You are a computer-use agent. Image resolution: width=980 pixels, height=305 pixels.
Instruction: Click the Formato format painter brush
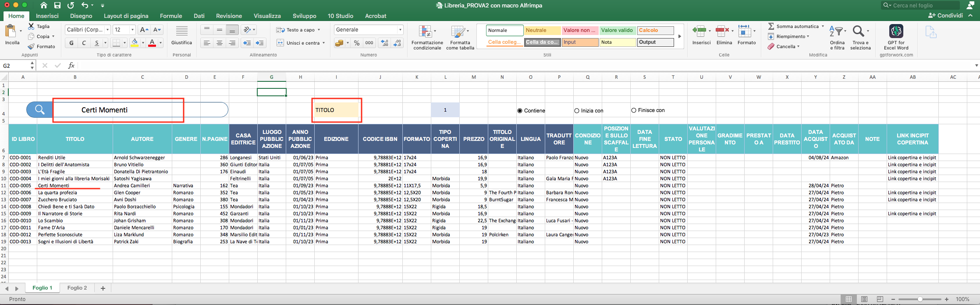pyautogui.click(x=31, y=46)
